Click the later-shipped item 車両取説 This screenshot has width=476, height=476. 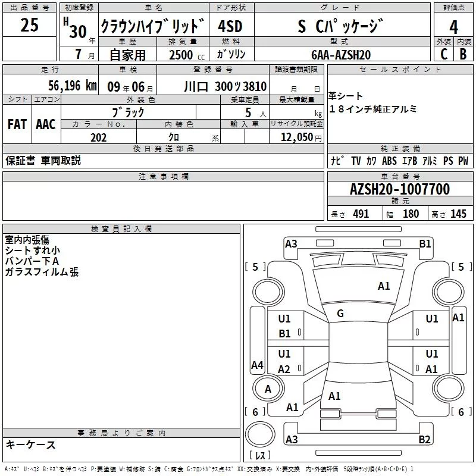pos(61,161)
